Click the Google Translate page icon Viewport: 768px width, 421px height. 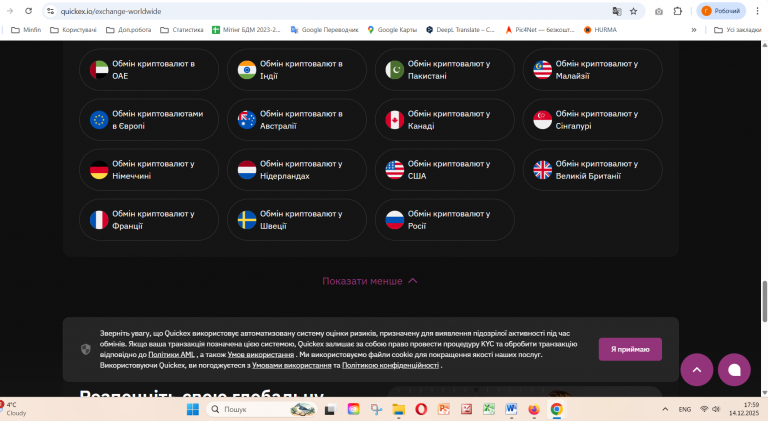[617, 11]
